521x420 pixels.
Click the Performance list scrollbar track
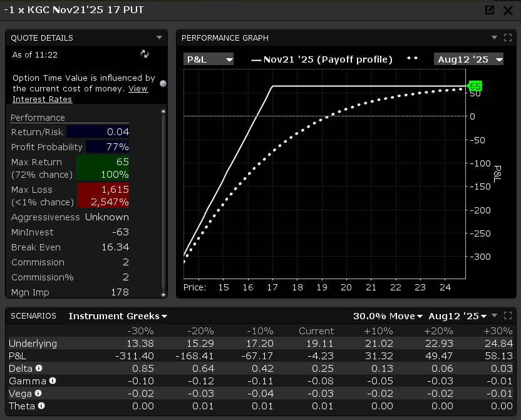[x=163, y=203]
